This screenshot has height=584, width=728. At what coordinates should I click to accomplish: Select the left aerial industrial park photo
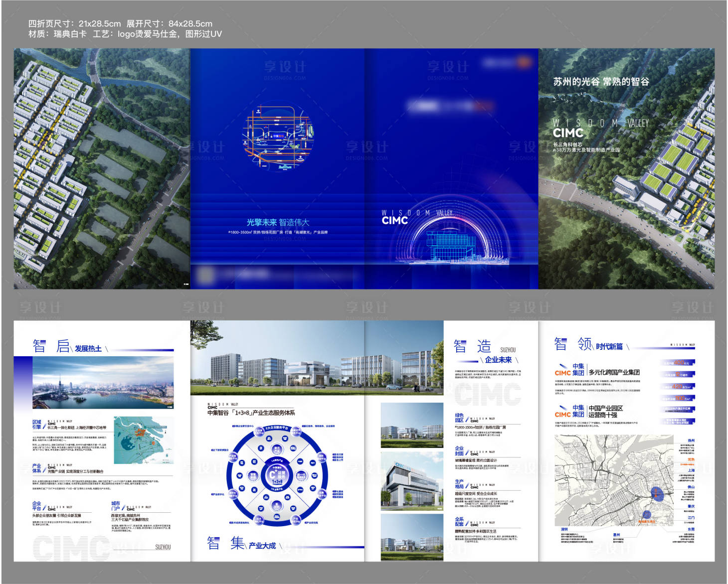coord(102,168)
